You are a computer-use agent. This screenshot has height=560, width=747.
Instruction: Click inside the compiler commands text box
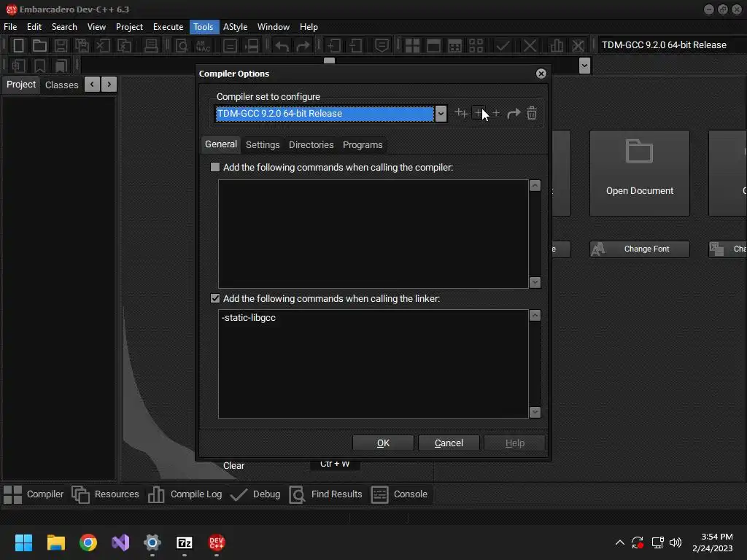tap(373, 233)
